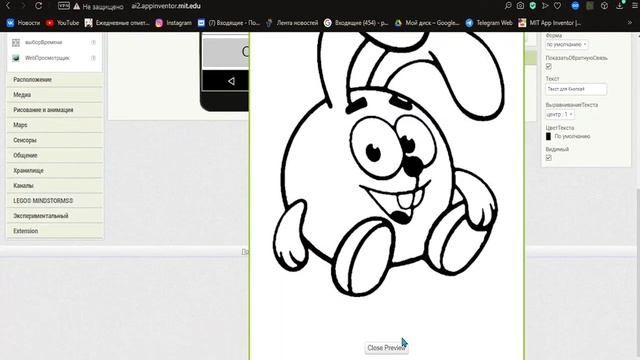
Task: Open the Instagram bookmark
Action: (x=173, y=23)
